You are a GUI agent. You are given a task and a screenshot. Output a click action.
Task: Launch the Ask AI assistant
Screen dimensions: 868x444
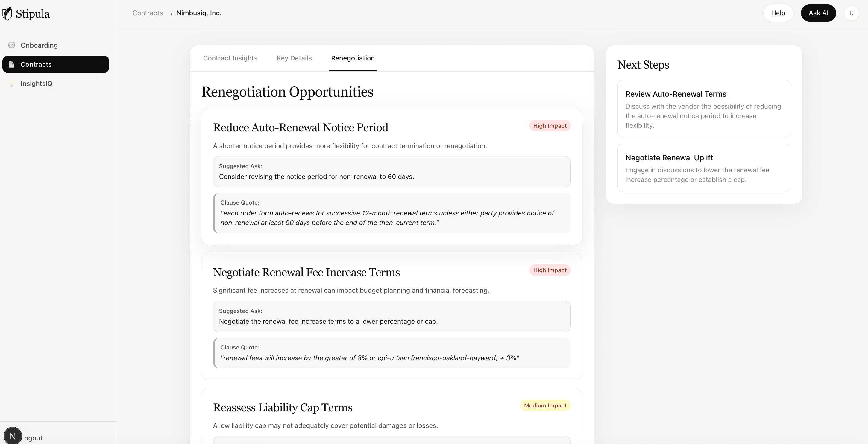point(818,13)
